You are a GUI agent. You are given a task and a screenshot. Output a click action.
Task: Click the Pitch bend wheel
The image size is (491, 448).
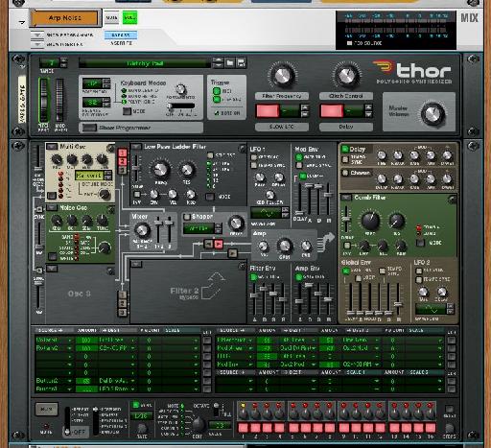coord(43,100)
